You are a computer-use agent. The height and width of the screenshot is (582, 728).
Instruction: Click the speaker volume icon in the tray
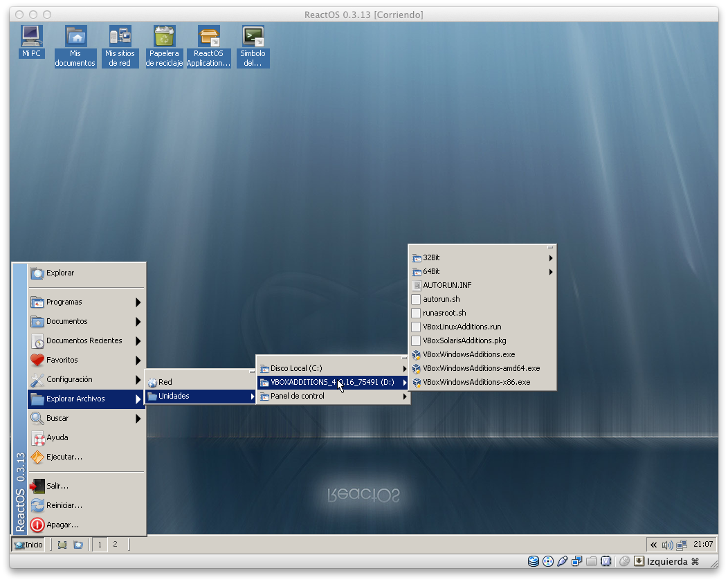tap(666, 545)
